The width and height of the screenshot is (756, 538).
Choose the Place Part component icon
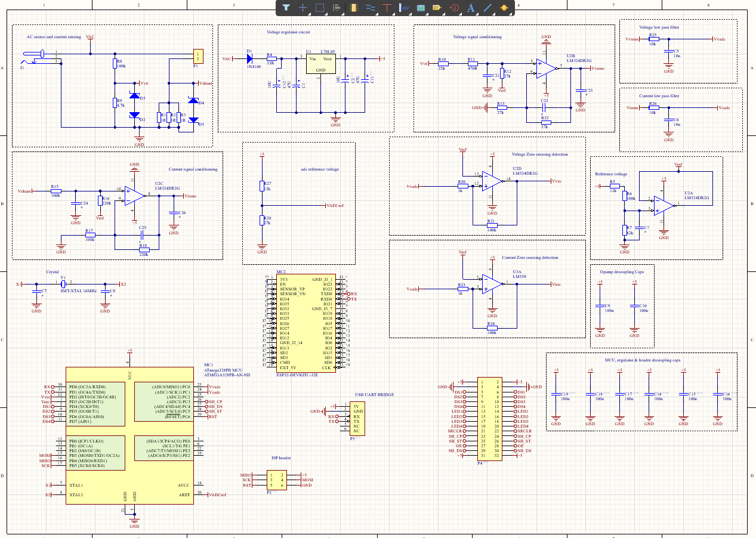pos(353,8)
